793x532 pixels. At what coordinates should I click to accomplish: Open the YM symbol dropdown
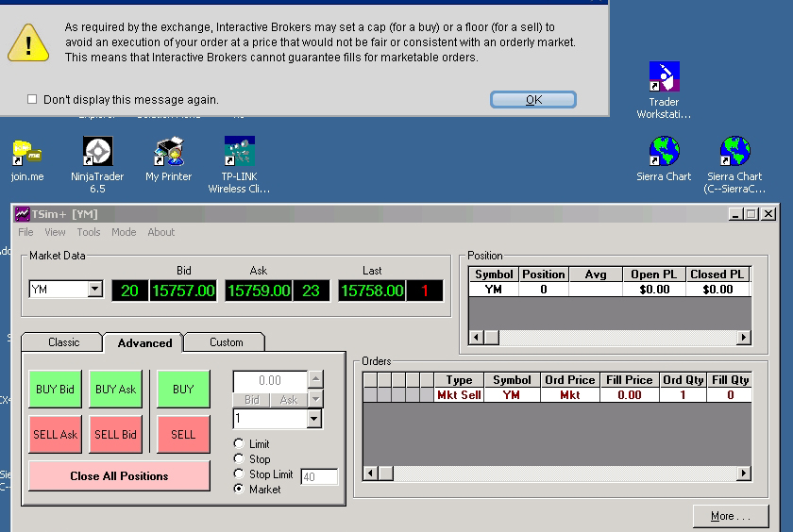coord(94,290)
